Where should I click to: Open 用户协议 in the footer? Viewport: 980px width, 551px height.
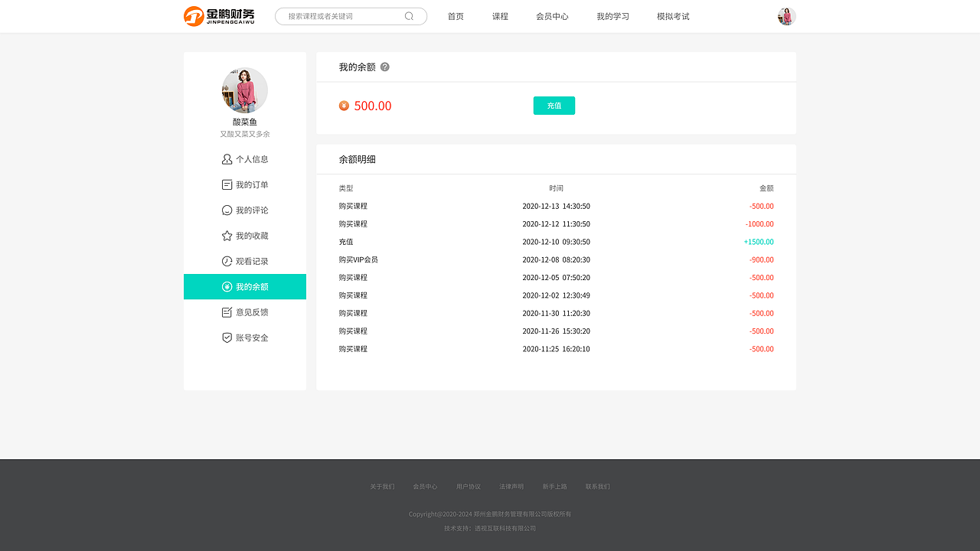[x=468, y=486]
